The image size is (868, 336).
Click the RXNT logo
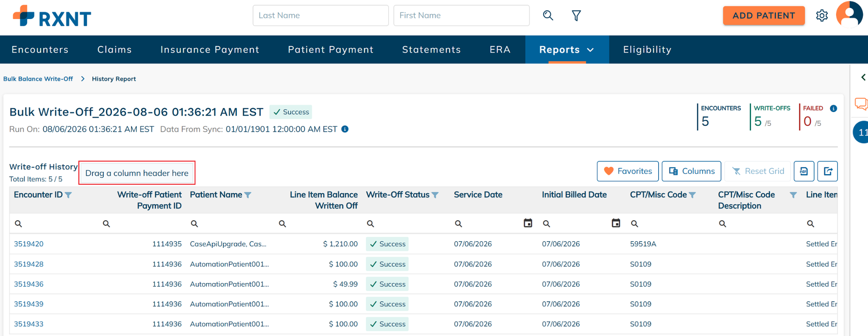tap(52, 16)
